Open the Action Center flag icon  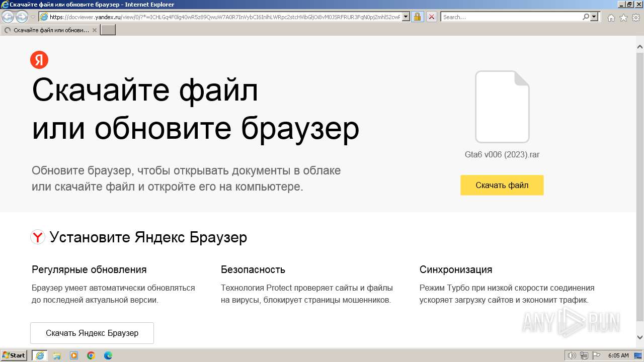point(596,355)
